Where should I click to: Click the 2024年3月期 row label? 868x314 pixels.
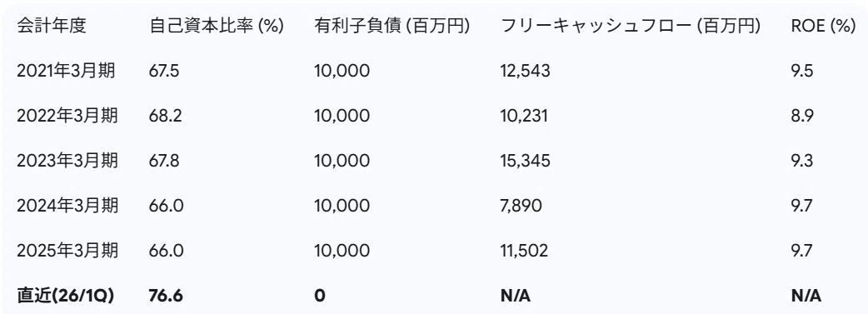click(x=67, y=206)
